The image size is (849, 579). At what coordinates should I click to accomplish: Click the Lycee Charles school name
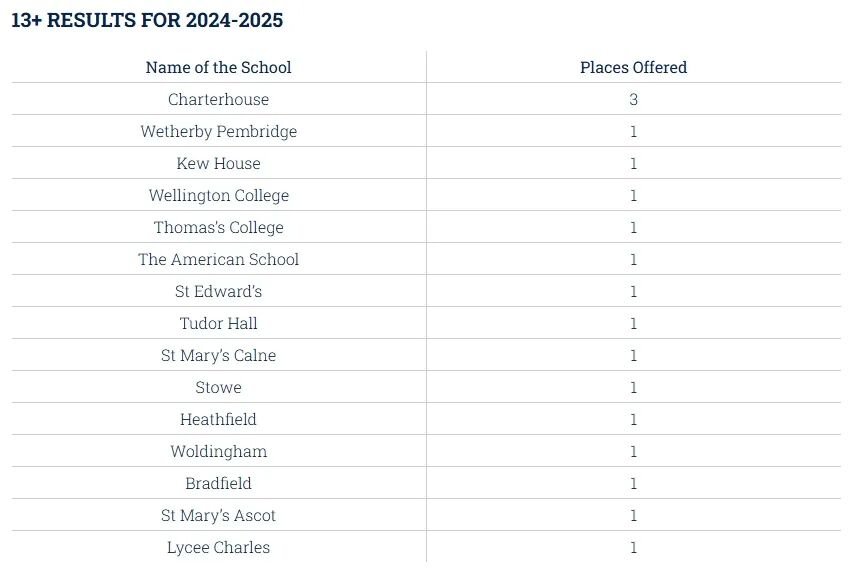tap(218, 547)
